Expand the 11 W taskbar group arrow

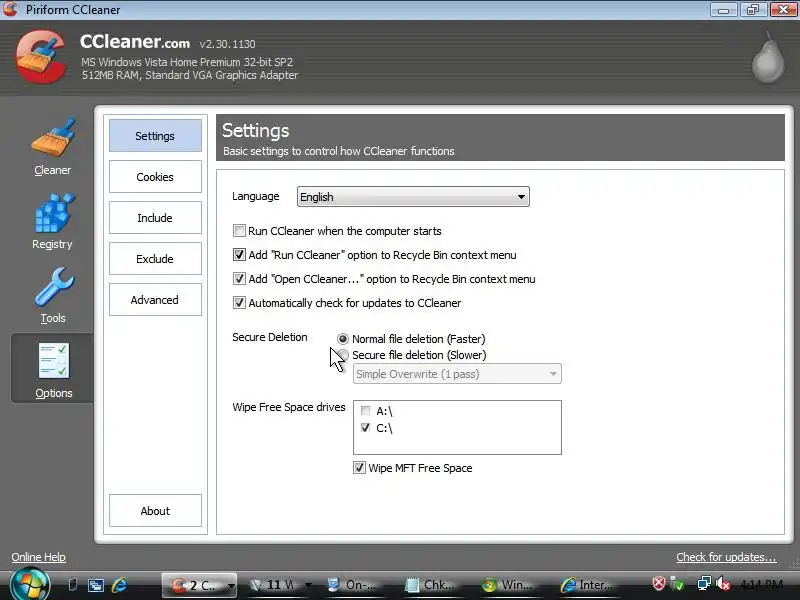point(308,585)
